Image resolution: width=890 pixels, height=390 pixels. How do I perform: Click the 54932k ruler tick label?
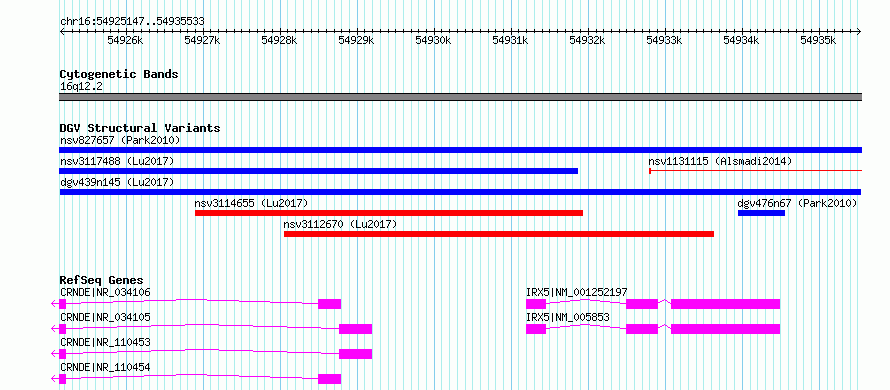coord(587,41)
